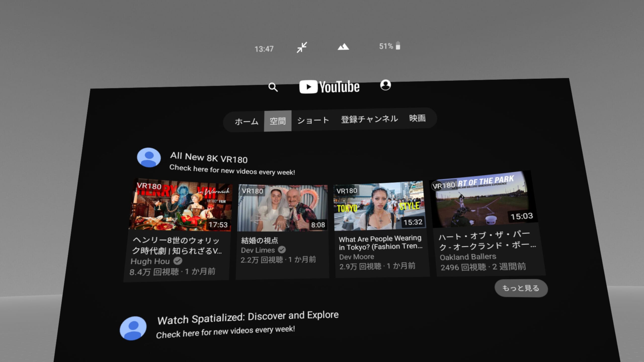Click the verified badge beside Dev Limes
The width and height of the screenshot is (644, 362).
[x=282, y=250]
